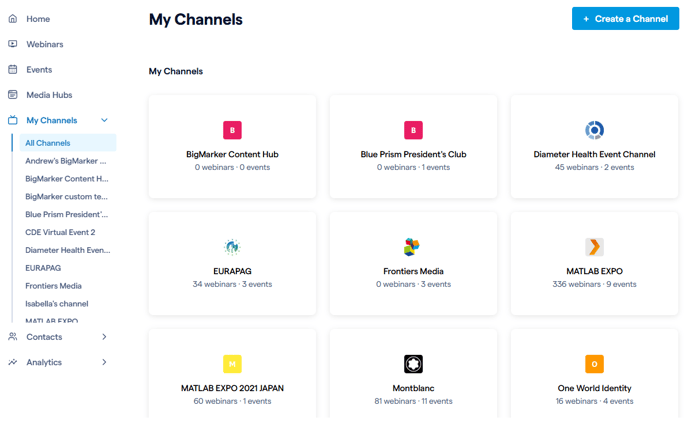The image size is (688, 428).
Task: Expand the Contacts submenu arrow
Action: pos(104,337)
